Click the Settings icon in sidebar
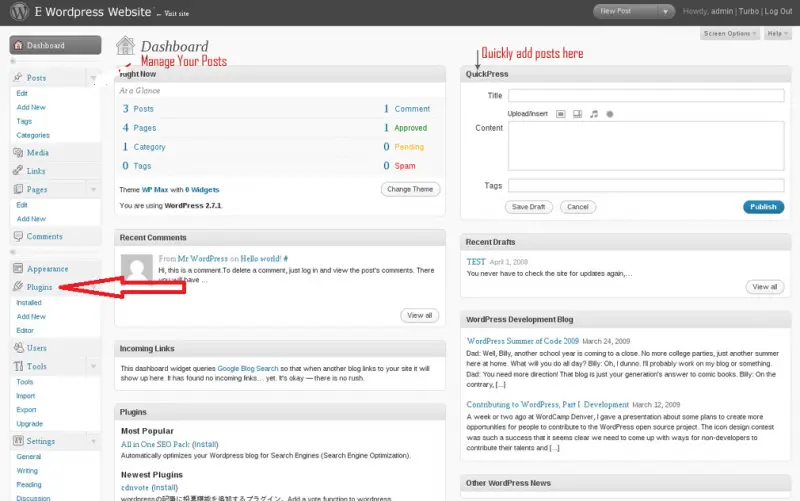The height and width of the screenshot is (501, 800). 18,441
